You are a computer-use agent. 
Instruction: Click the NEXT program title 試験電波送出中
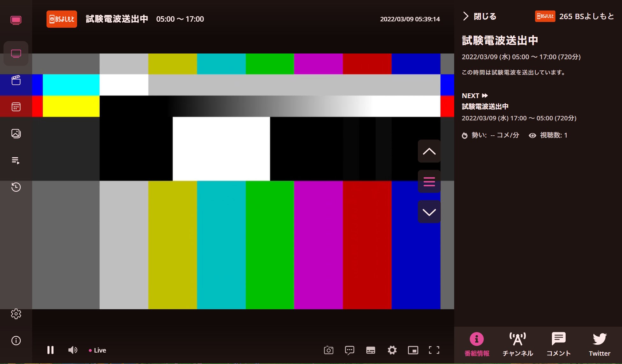[485, 107]
